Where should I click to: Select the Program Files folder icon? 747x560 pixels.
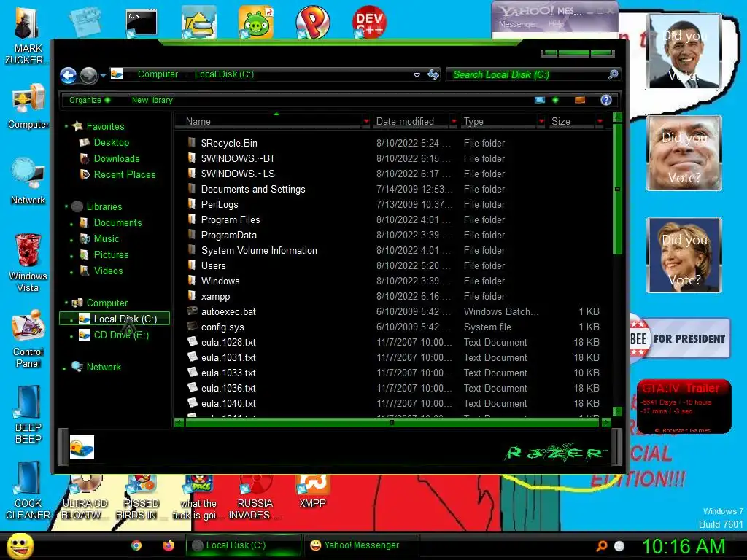192,219
